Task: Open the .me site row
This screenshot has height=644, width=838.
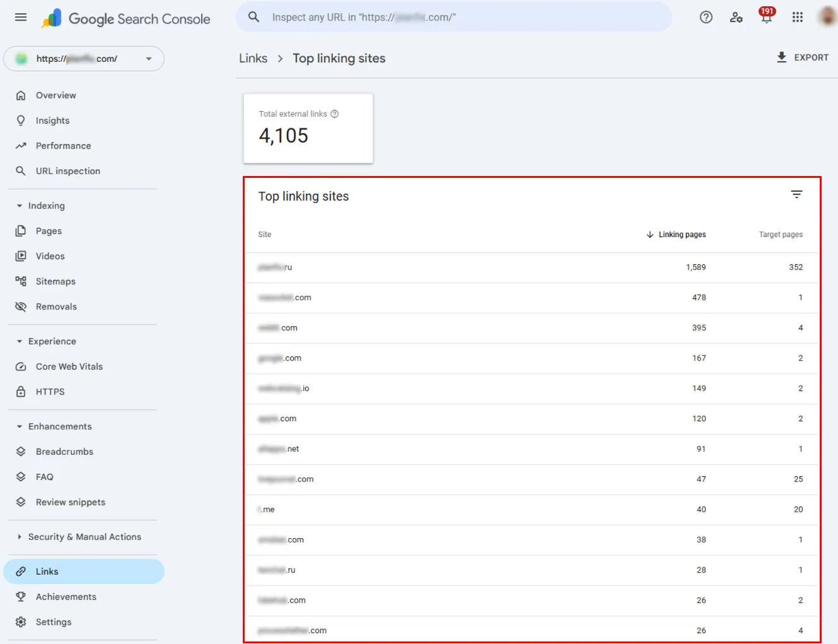Action: pyautogui.click(x=533, y=510)
